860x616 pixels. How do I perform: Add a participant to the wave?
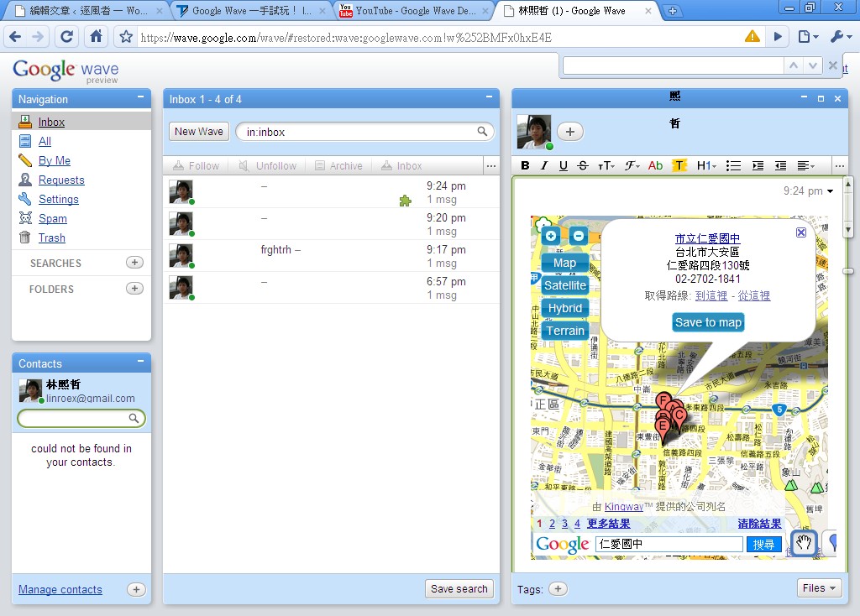570,132
